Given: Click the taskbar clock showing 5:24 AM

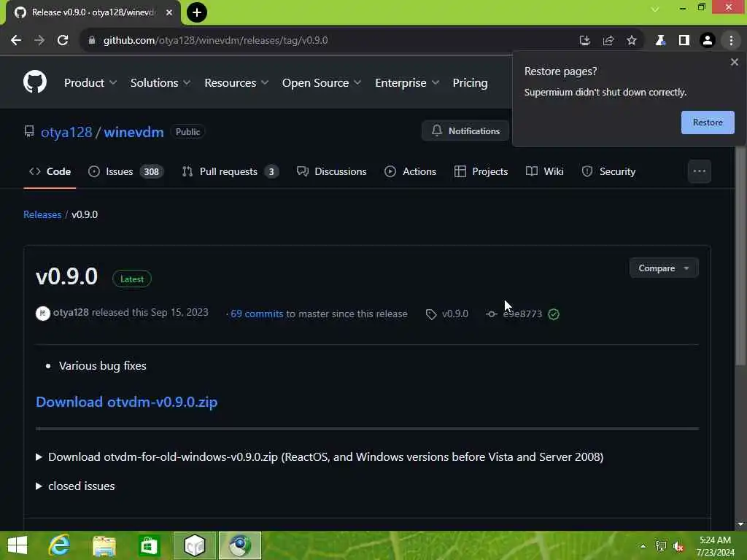Looking at the screenshot, I should click(715, 545).
